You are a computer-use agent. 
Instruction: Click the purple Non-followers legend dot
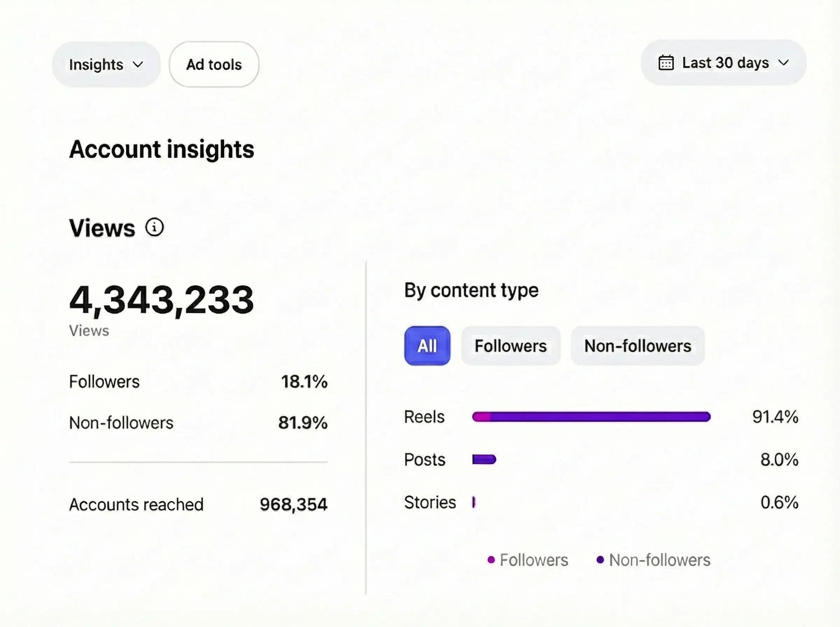click(600, 560)
